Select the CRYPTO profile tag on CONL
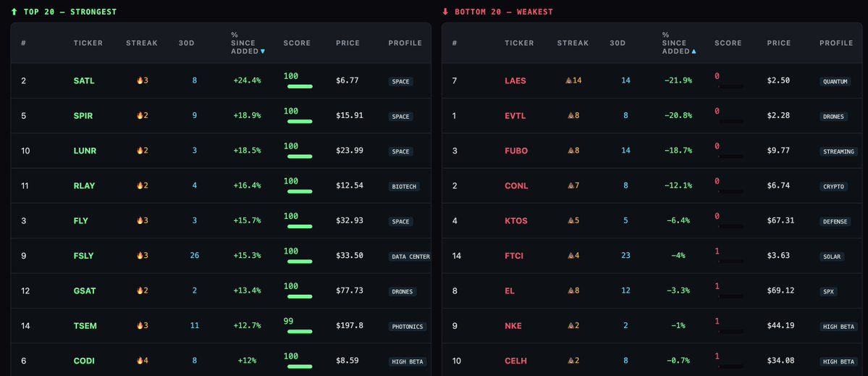This screenshot has width=868, height=376. coord(834,187)
